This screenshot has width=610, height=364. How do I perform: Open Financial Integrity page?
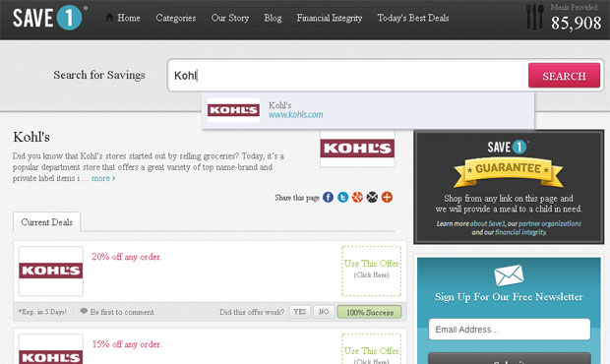point(330,18)
